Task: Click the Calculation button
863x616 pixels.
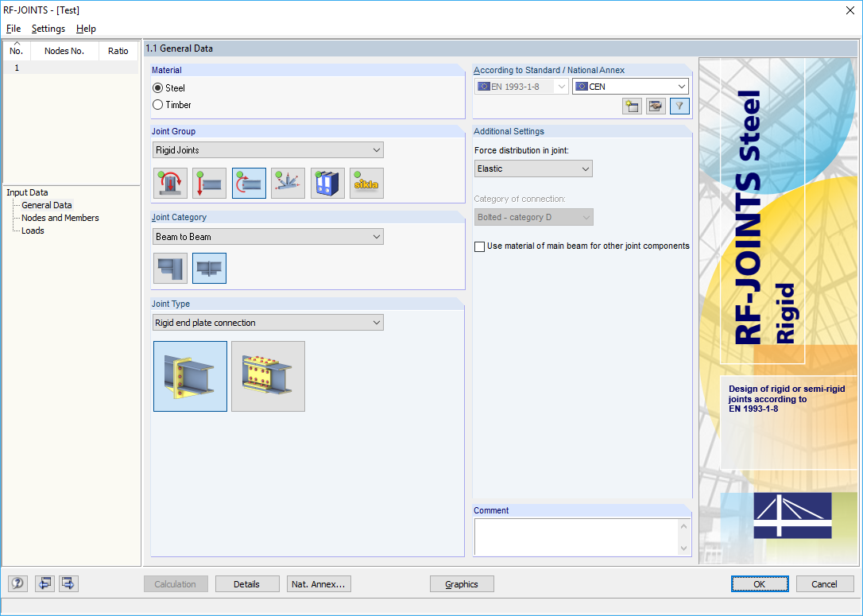Action: pyautogui.click(x=176, y=584)
